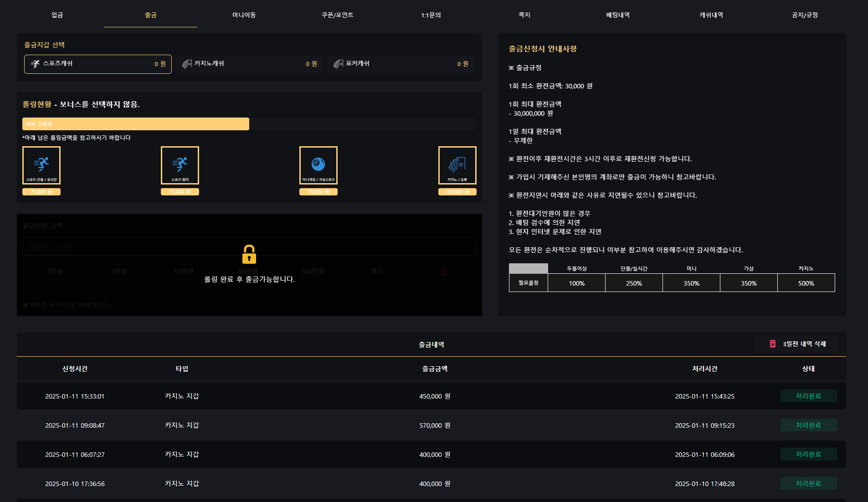Click the red trash icon in 3일전 내역 삭제
Viewport: 868px width, 502px height.
(772, 344)
